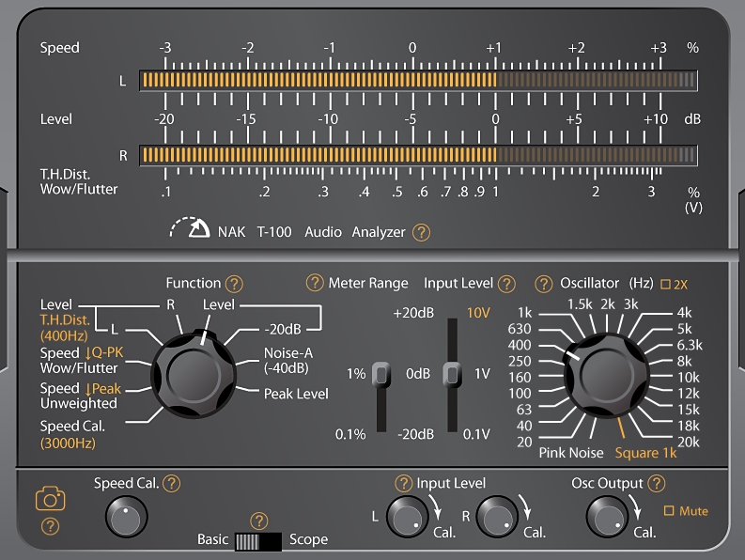Choose Pink Noise on the oscillator dial
The height and width of the screenshot is (560, 745).
click(570, 453)
